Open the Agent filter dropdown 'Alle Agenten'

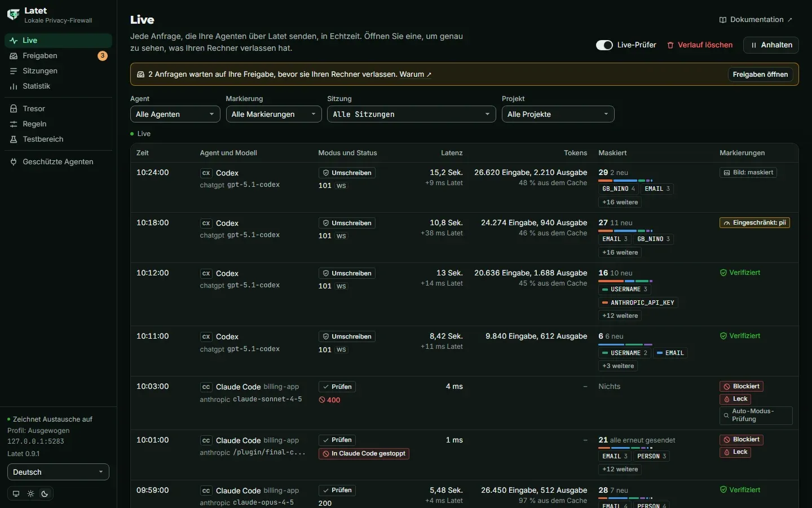pyautogui.click(x=175, y=114)
